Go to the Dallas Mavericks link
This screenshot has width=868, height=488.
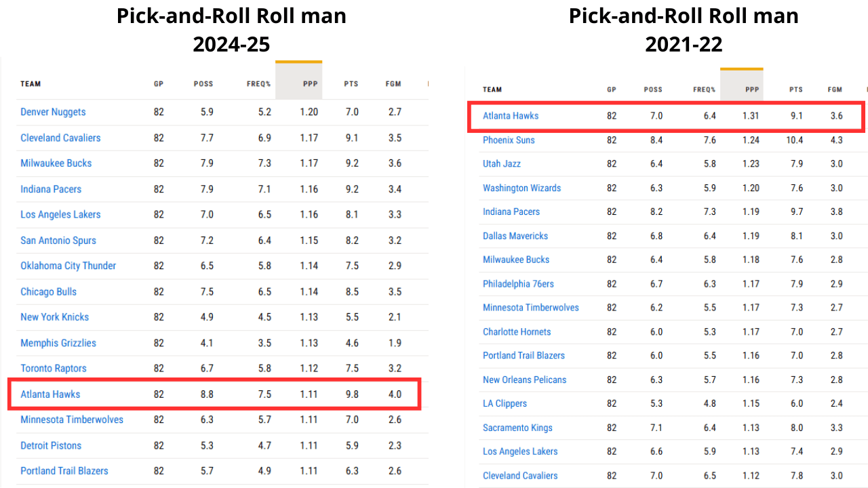pos(515,236)
